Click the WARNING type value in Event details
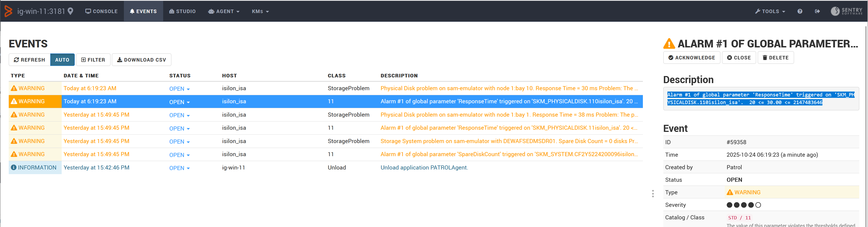Image resolution: width=868 pixels, height=227 pixels. pos(743,192)
